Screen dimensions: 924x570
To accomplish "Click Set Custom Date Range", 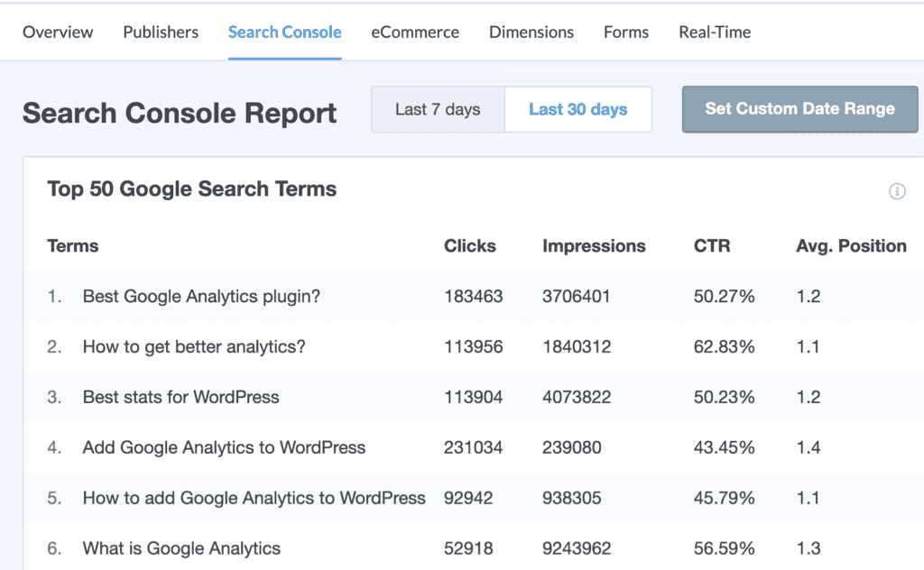I will [x=799, y=108].
